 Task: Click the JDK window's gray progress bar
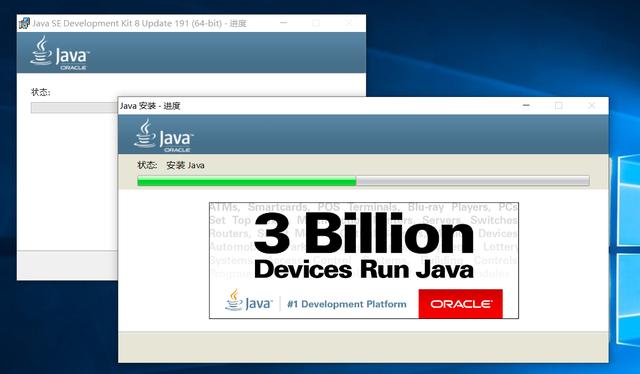(x=74, y=107)
